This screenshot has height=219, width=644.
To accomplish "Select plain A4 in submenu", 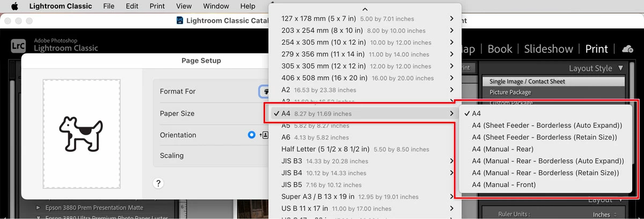I will tap(545, 113).
